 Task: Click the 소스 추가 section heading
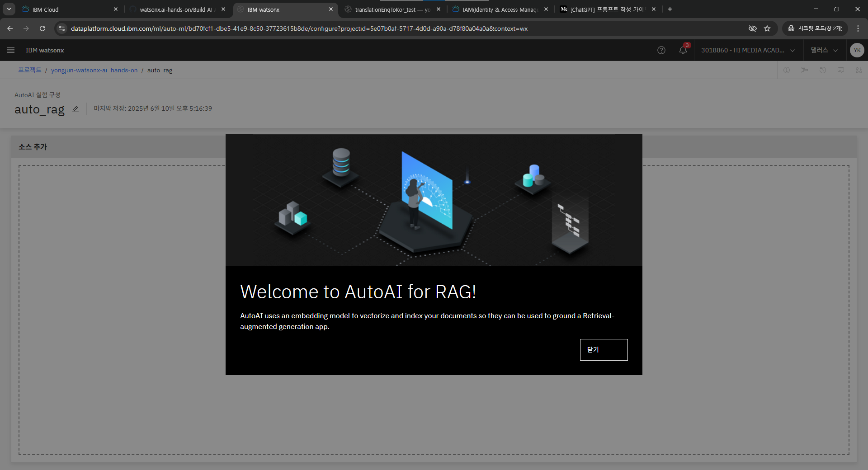tap(33, 147)
